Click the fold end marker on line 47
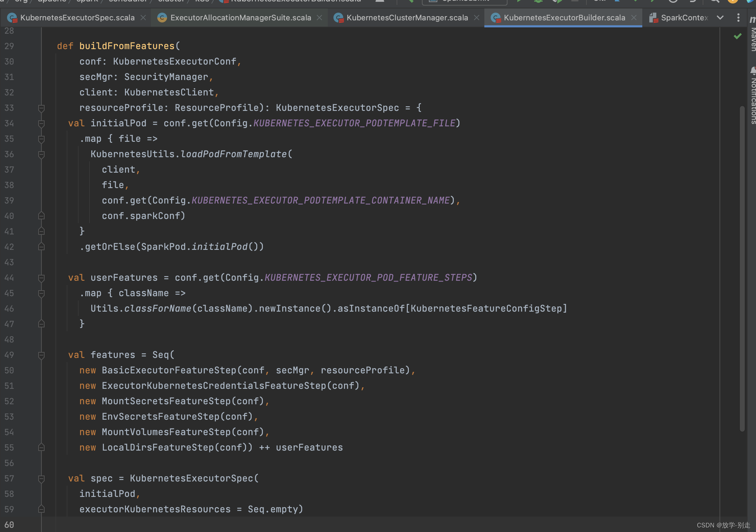This screenshot has width=756, height=532. [x=41, y=324]
